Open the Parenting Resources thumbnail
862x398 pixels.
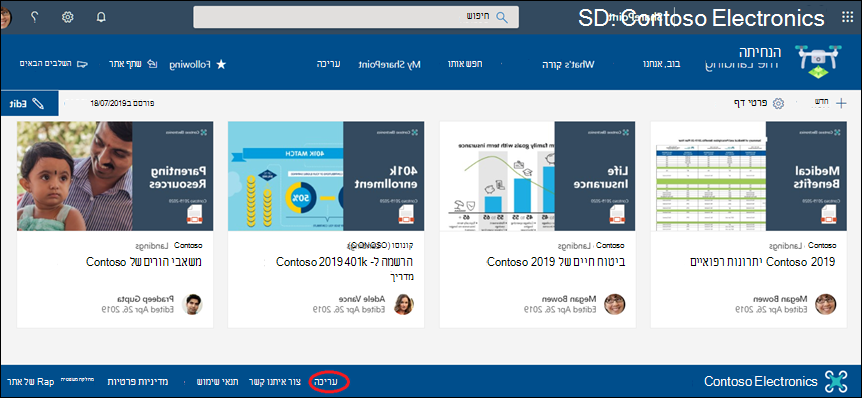115,176
